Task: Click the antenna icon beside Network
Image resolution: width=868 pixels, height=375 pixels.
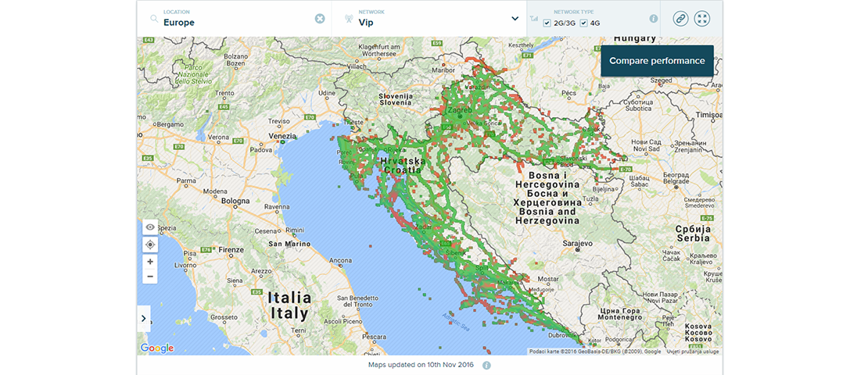Action: [x=348, y=19]
